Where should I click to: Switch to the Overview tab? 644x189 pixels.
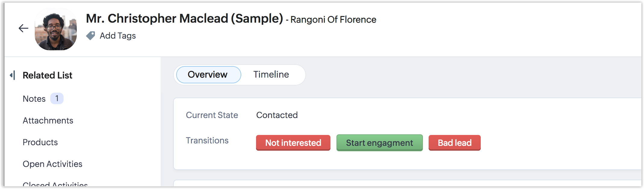(x=208, y=75)
